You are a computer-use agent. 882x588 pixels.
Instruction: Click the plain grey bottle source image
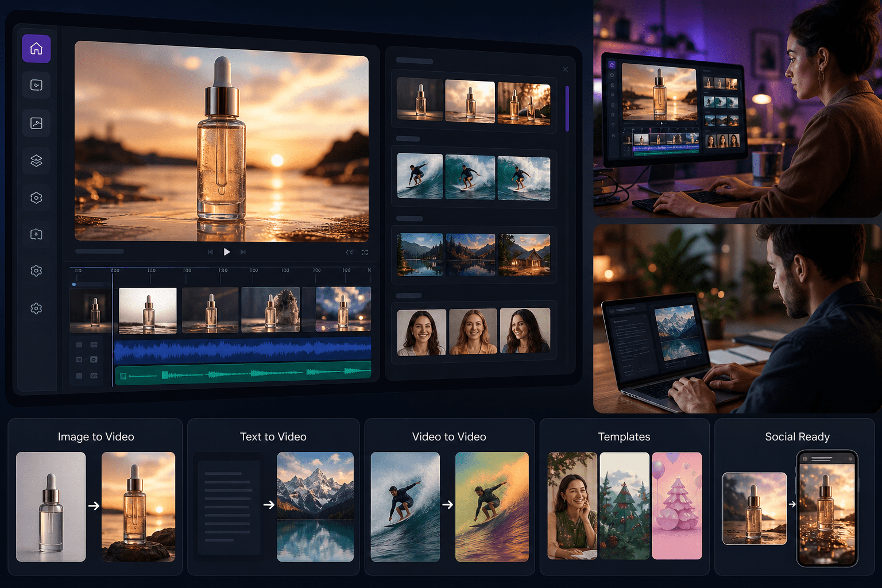coord(51,506)
